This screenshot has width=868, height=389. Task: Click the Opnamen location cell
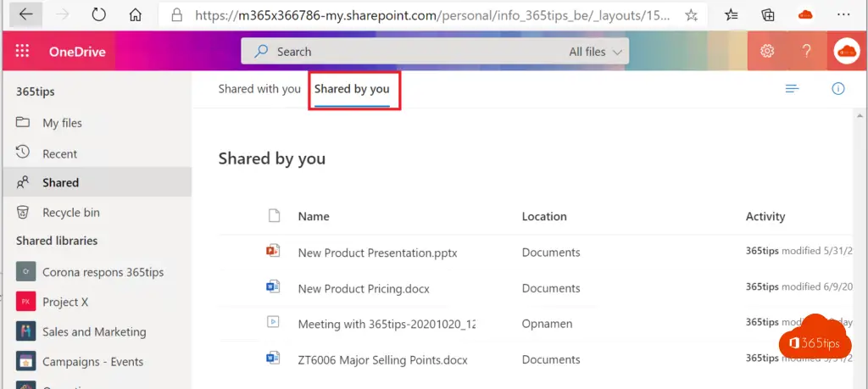point(547,325)
